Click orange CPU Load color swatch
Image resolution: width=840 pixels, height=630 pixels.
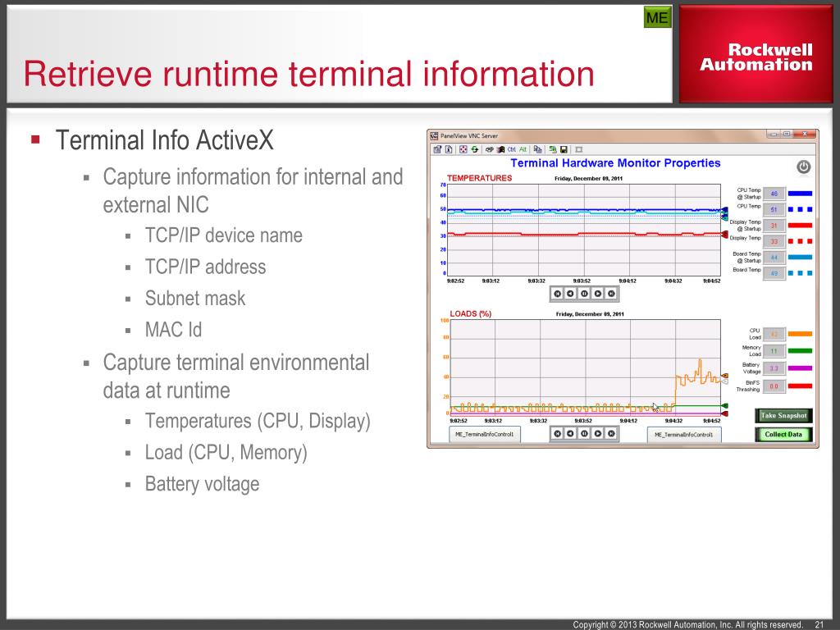pos(801,334)
